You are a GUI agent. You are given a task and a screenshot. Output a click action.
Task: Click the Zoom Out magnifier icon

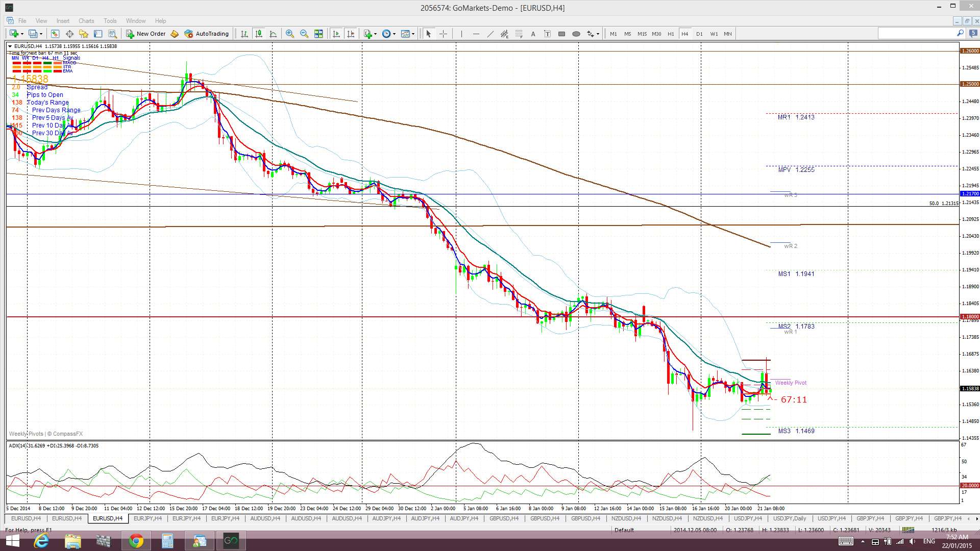pyautogui.click(x=304, y=34)
